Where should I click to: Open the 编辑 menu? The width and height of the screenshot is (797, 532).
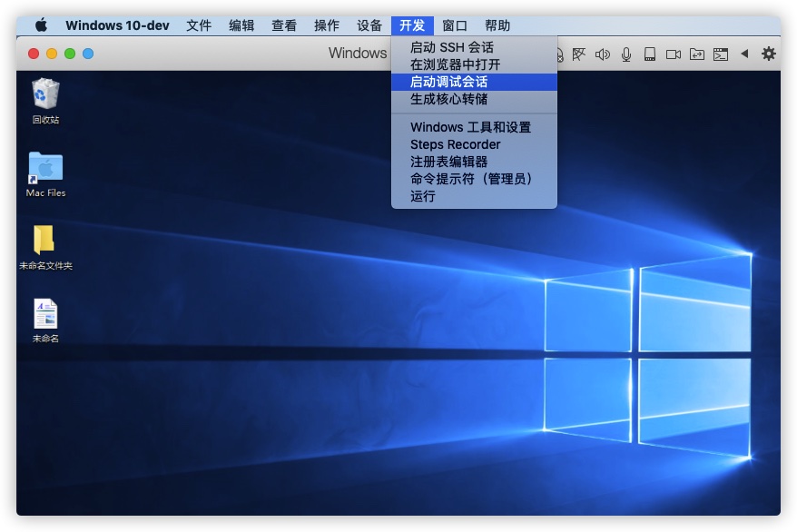(x=241, y=25)
